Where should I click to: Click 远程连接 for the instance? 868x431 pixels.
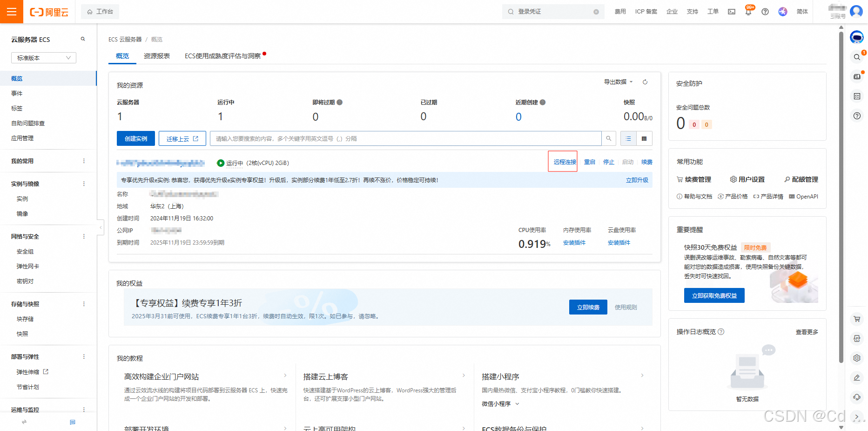[565, 162]
